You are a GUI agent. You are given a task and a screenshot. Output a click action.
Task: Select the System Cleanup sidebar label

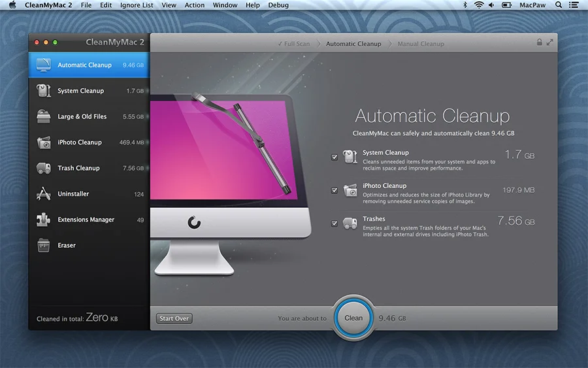tap(80, 91)
